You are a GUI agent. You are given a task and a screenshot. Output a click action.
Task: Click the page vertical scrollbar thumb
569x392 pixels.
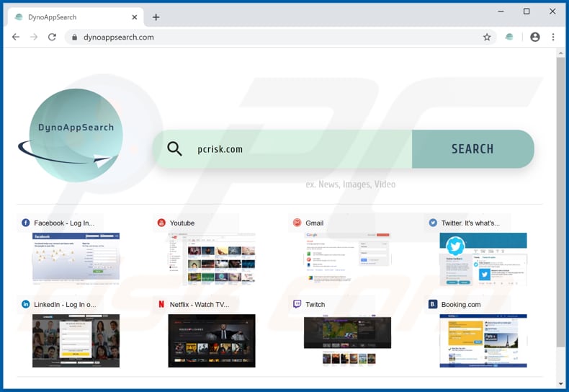[x=560, y=202]
